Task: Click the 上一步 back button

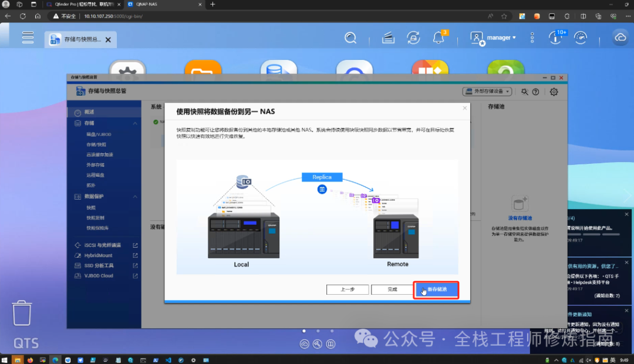Action: click(x=348, y=289)
